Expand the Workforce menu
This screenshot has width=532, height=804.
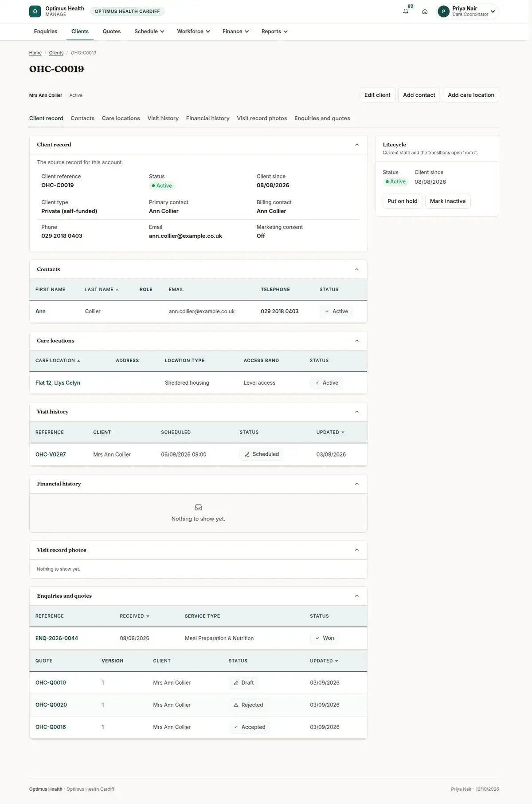(193, 32)
